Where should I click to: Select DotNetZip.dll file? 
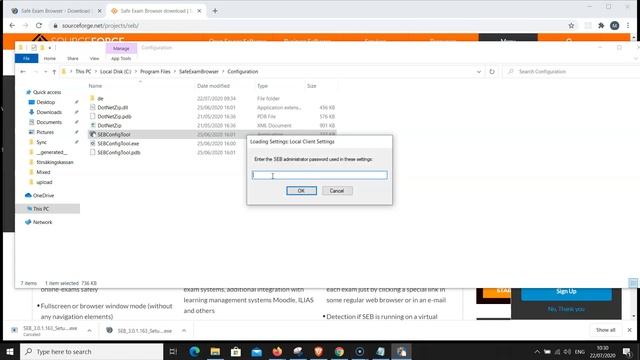tap(113, 107)
